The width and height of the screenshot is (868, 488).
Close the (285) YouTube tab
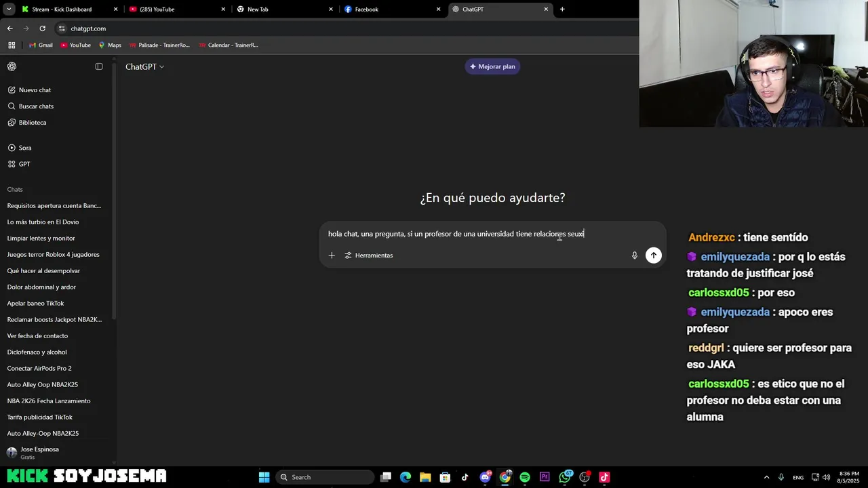(223, 9)
